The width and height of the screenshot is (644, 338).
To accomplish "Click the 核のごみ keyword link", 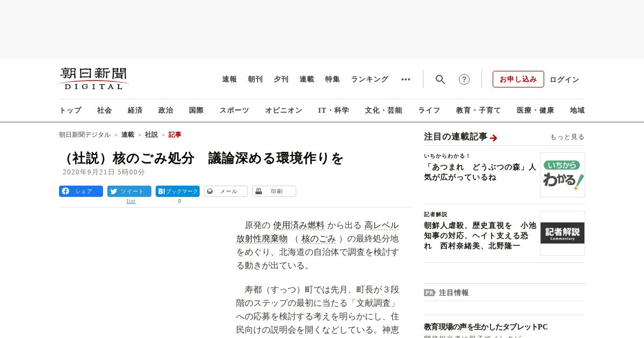I will tap(319, 239).
